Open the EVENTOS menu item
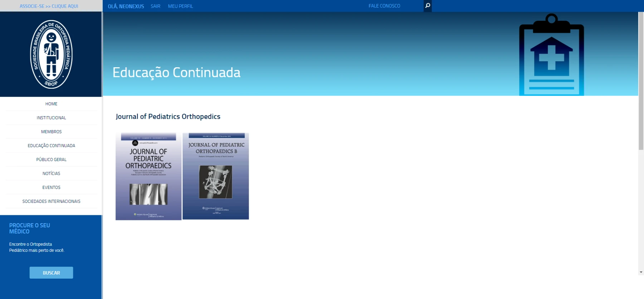 [51, 187]
